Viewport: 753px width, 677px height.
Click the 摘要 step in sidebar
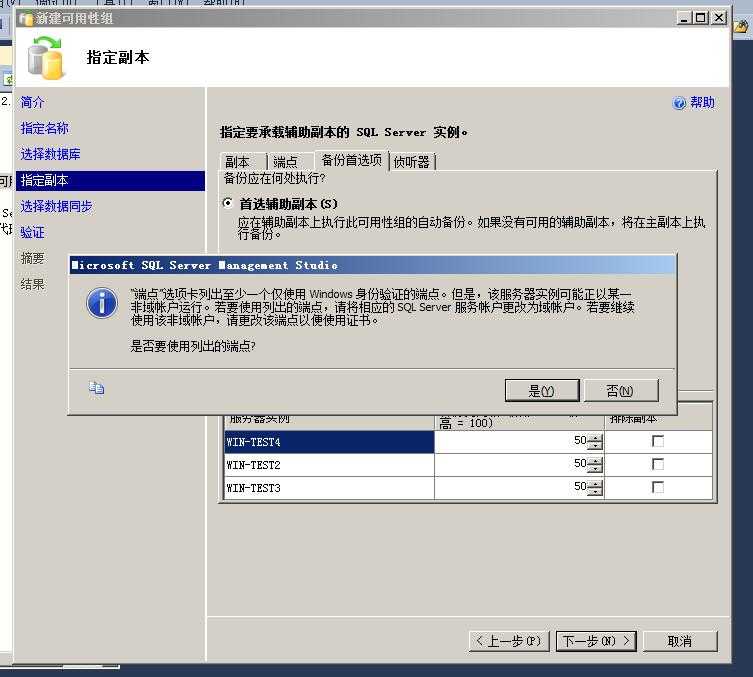pos(32,258)
